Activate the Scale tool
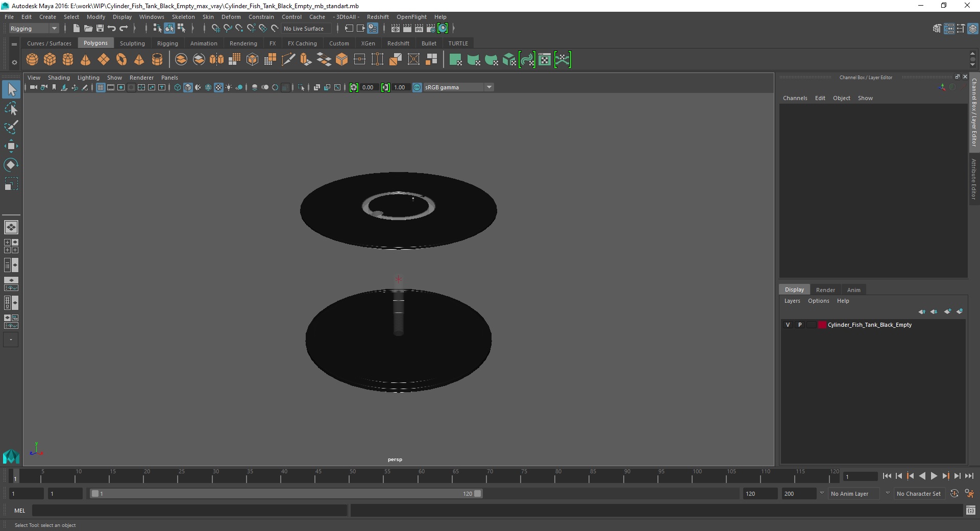 (x=11, y=184)
